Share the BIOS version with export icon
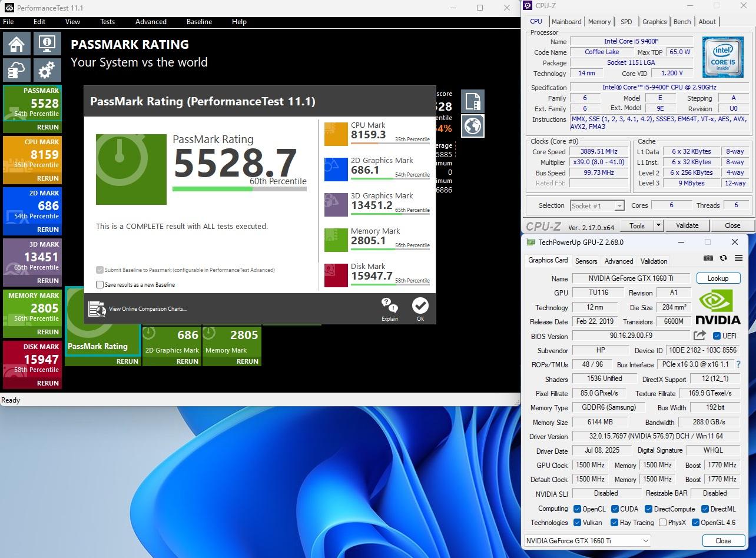This screenshot has height=558, width=756. coord(699,336)
